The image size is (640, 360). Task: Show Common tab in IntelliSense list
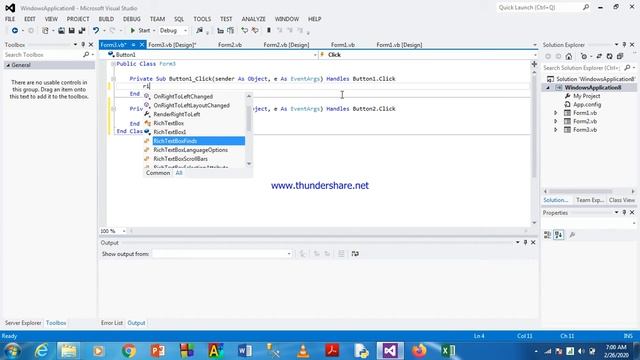[x=158, y=173]
